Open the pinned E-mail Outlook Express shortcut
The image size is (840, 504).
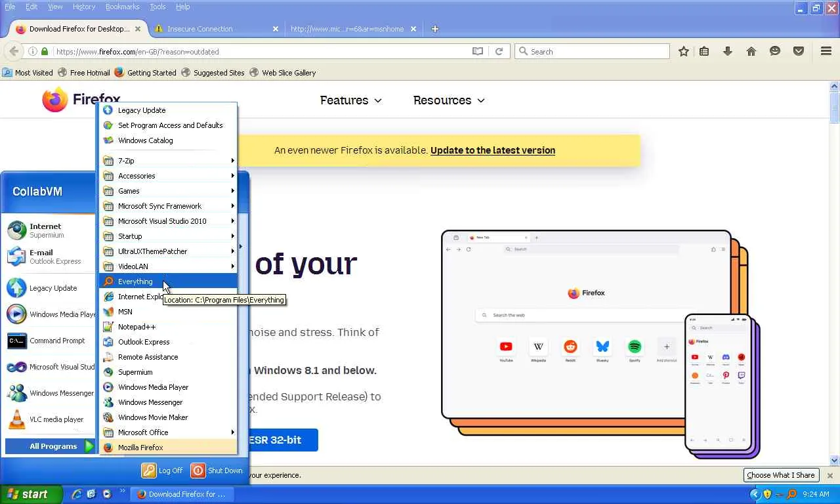point(51,257)
